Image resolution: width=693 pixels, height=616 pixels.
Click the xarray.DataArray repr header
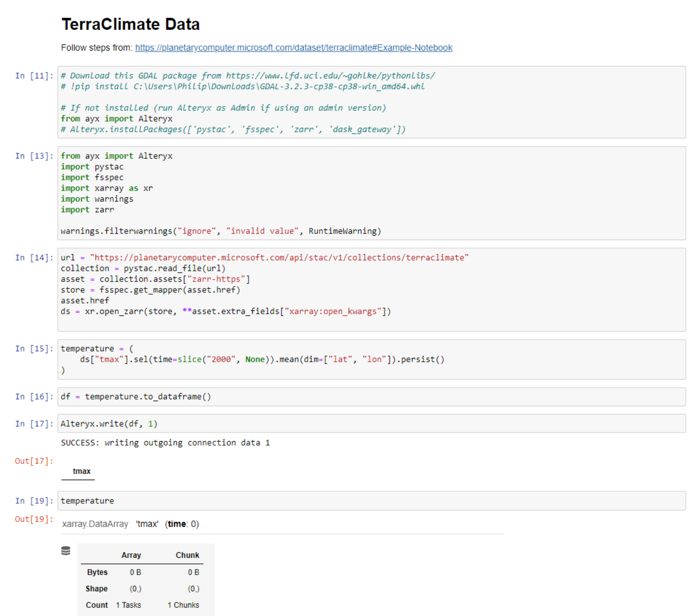[94, 524]
